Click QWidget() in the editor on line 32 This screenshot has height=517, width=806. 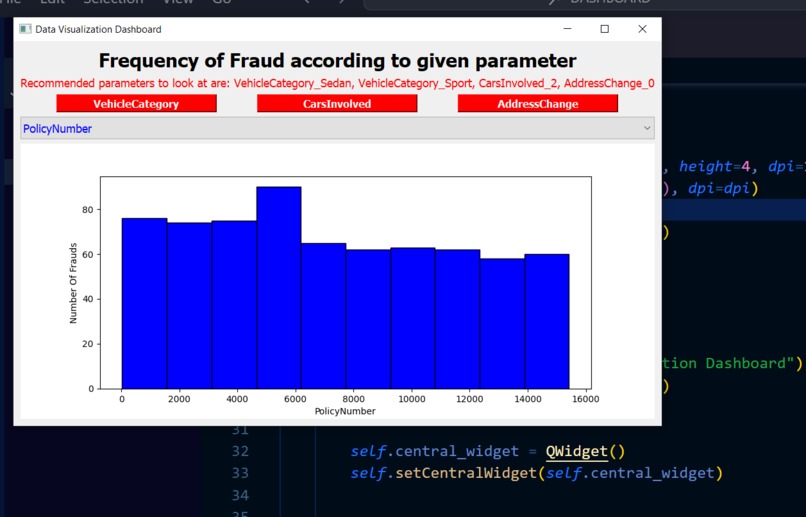[585, 451]
